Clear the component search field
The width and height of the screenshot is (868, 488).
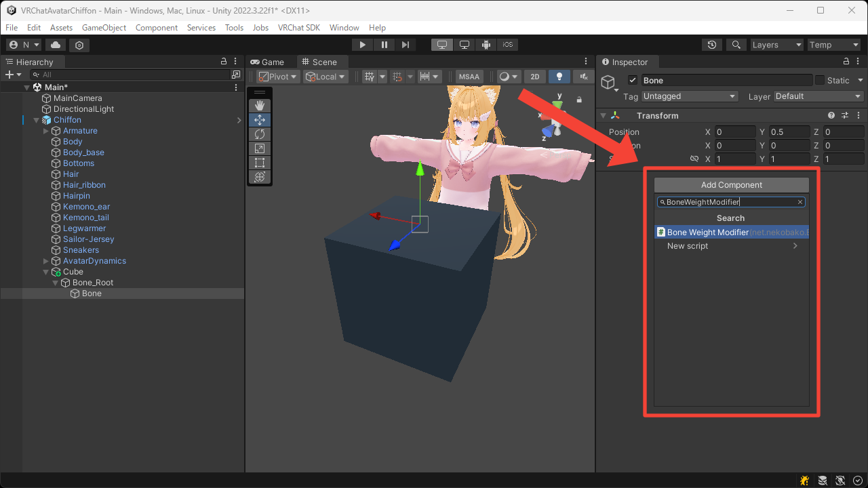pos(800,202)
